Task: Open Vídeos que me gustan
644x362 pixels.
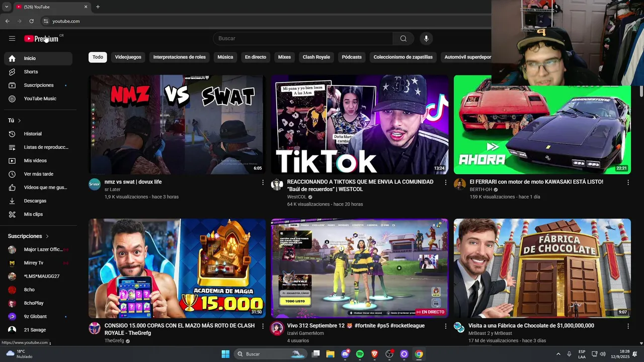Action: (x=38, y=188)
